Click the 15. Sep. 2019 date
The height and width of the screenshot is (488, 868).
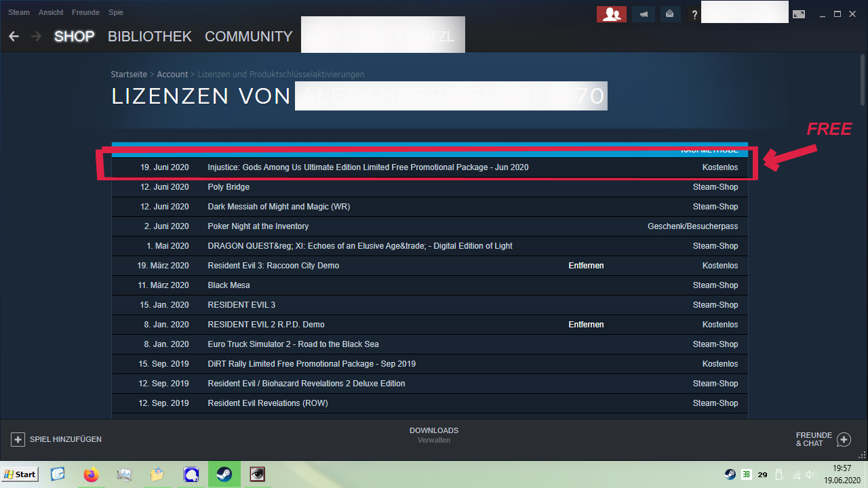coord(163,364)
